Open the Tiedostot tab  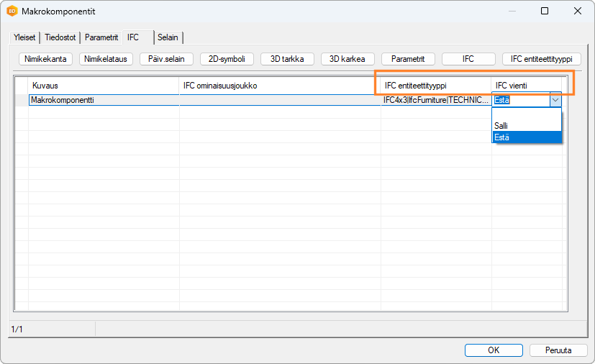(x=62, y=37)
